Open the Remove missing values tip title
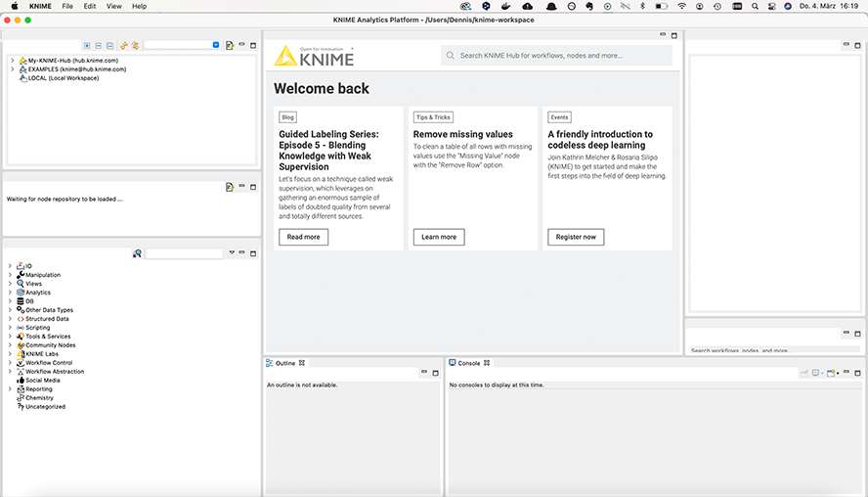 point(462,134)
